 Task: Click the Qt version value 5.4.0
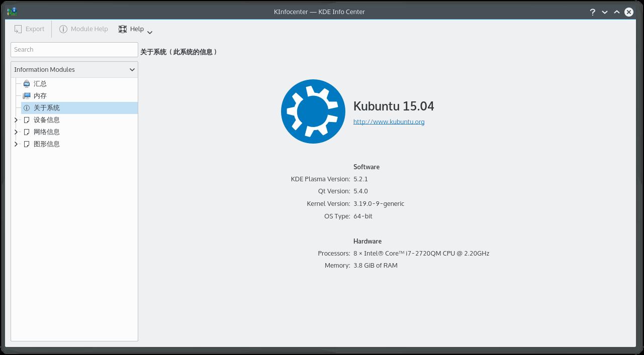360,191
